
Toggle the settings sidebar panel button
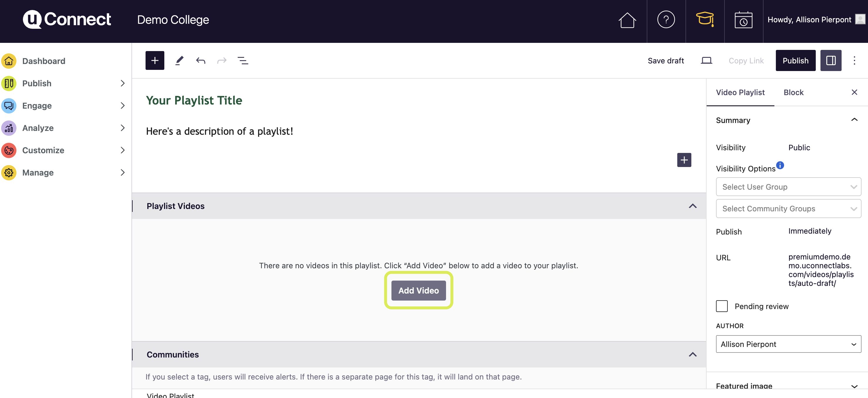(x=831, y=61)
